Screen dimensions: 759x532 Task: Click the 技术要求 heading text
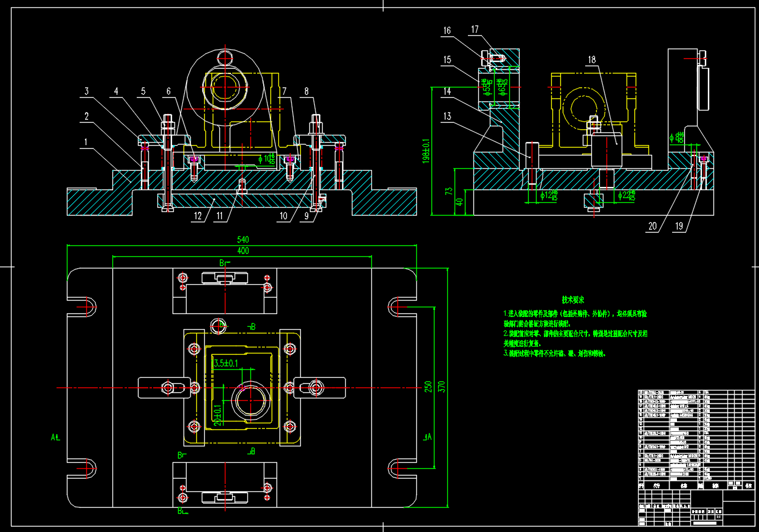pyautogui.click(x=573, y=300)
